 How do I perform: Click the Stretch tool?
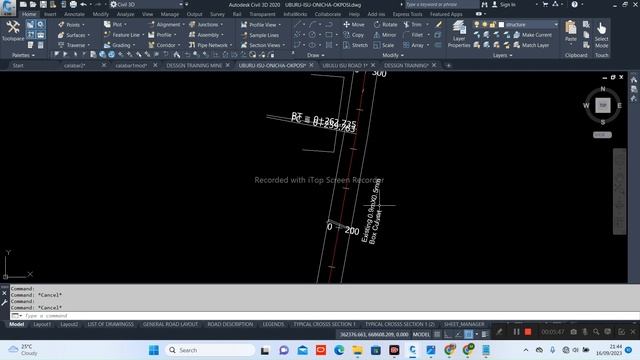(x=355, y=45)
